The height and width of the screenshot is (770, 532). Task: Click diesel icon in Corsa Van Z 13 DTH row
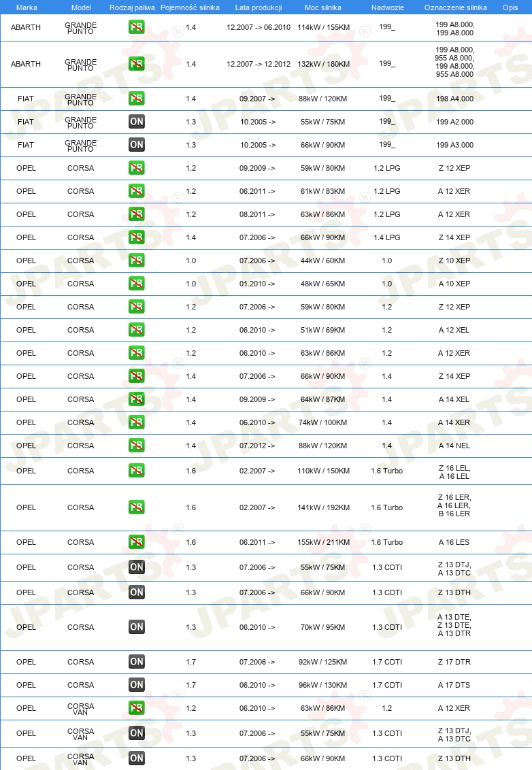(137, 758)
